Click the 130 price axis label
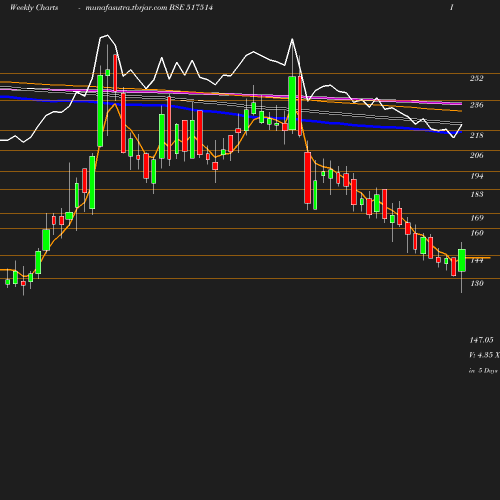Screen dimensions: 500x500 click(476, 283)
